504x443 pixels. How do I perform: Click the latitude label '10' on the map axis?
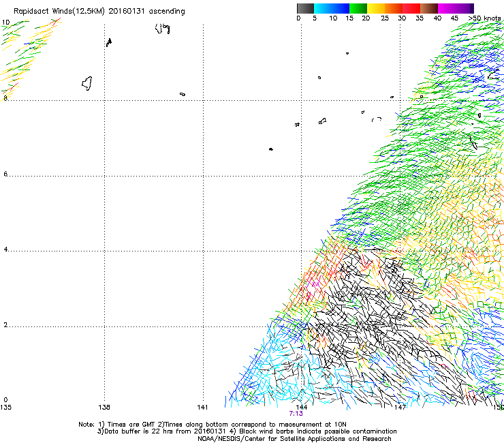(6, 22)
